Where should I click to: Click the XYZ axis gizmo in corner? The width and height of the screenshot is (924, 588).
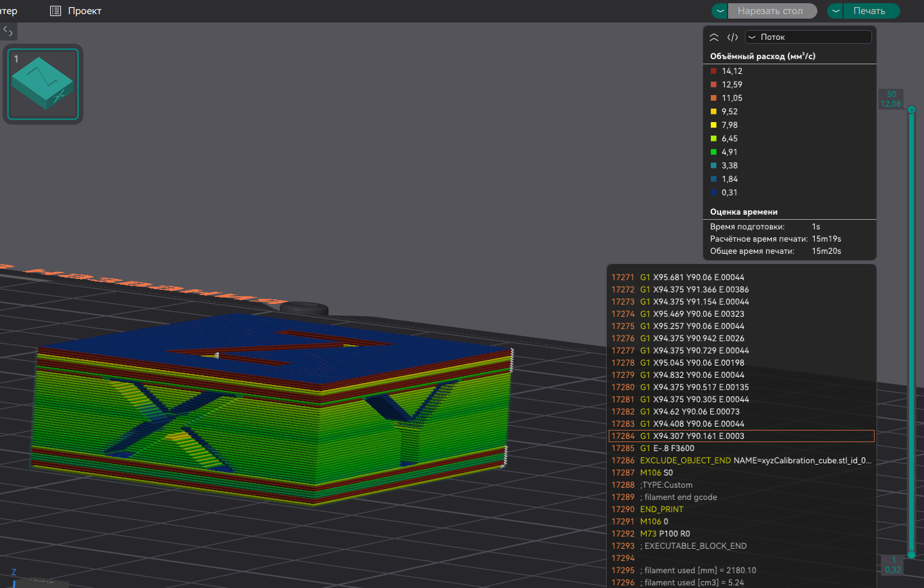point(14,576)
